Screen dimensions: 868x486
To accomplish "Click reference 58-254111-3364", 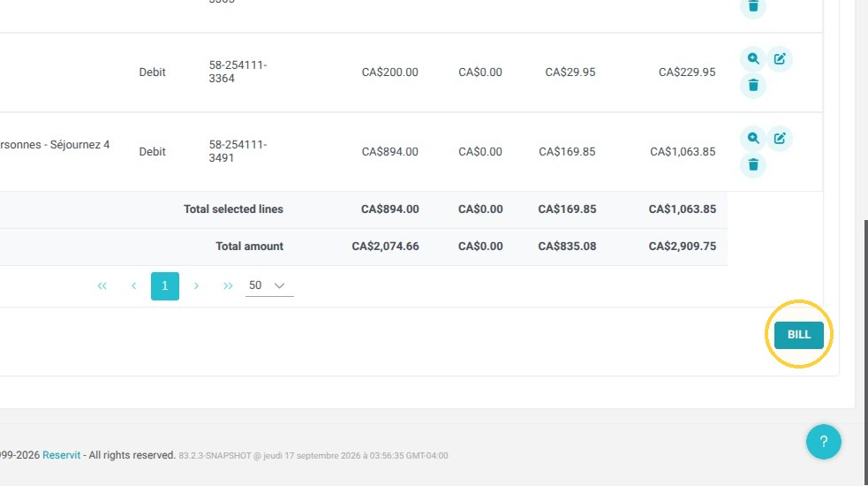I will [238, 72].
